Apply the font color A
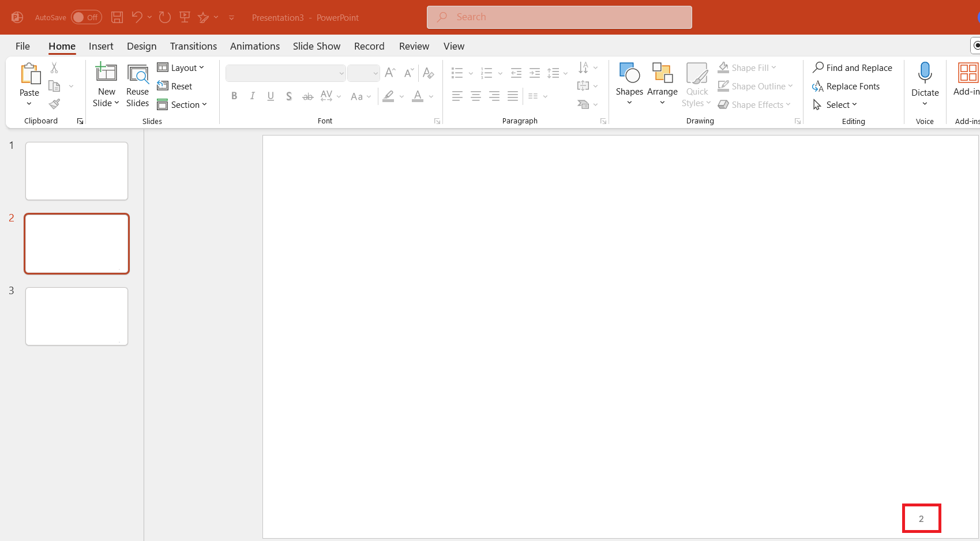Image resolution: width=980 pixels, height=541 pixels. [418, 96]
